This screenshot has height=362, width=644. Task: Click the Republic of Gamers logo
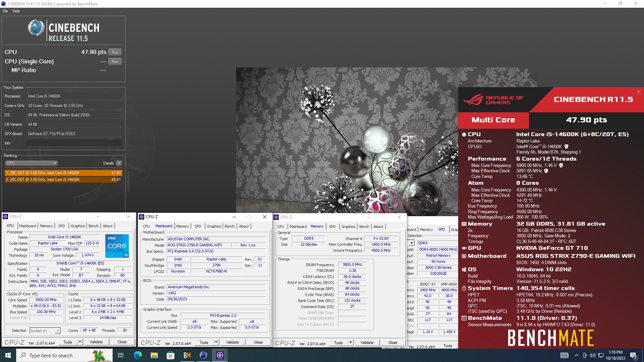493,100
